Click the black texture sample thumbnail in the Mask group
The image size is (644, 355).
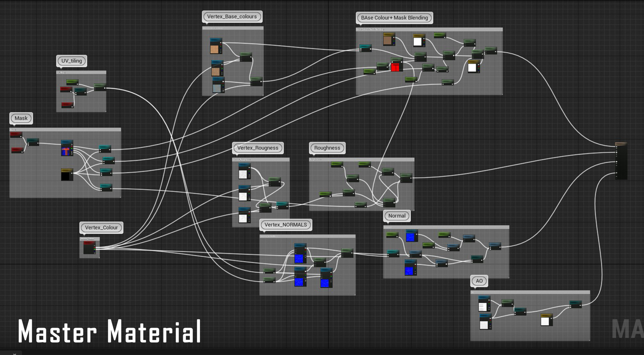(66, 175)
